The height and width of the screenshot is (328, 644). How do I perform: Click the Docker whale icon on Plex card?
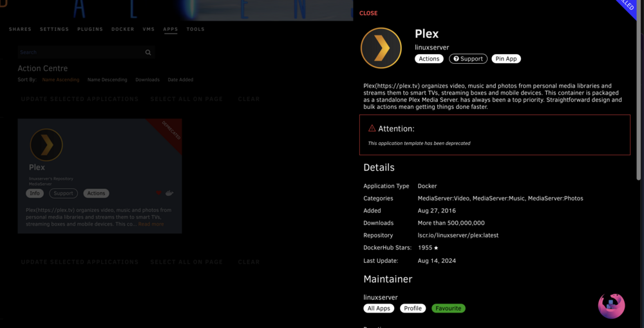pyautogui.click(x=169, y=193)
